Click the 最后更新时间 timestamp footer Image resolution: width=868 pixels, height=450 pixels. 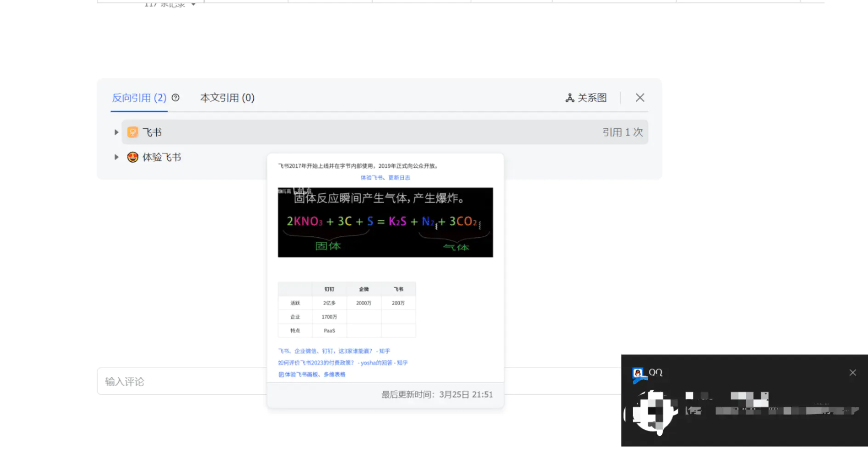pos(437,394)
